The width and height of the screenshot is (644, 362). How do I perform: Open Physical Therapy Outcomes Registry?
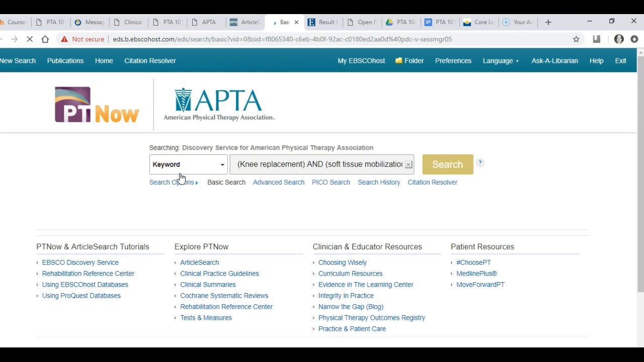372,318
